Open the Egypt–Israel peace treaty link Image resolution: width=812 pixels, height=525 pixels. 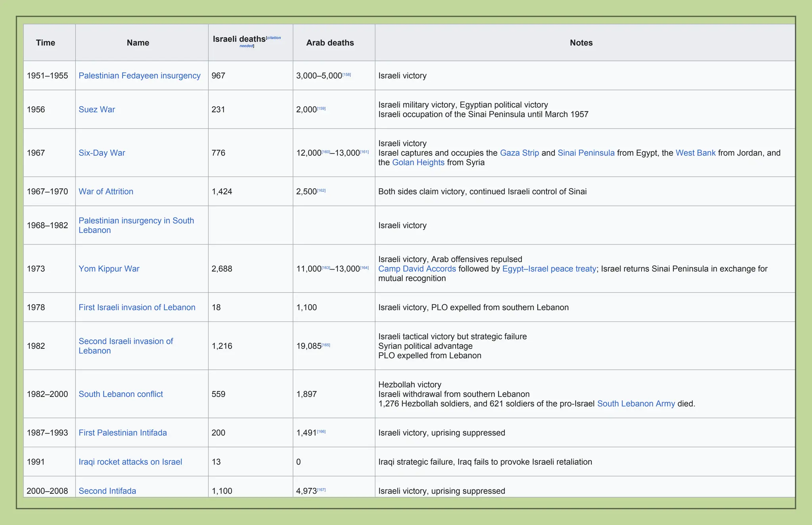549,269
